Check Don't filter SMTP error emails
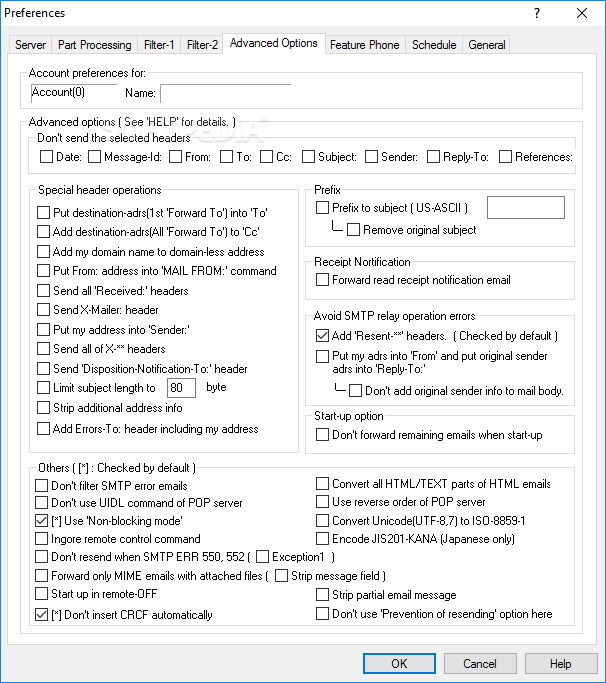This screenshot has width=606, height=683. tap(41, 486)
